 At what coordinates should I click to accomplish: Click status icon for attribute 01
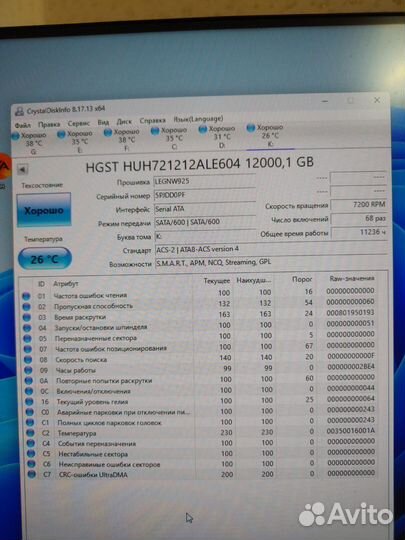coord(26,296)
